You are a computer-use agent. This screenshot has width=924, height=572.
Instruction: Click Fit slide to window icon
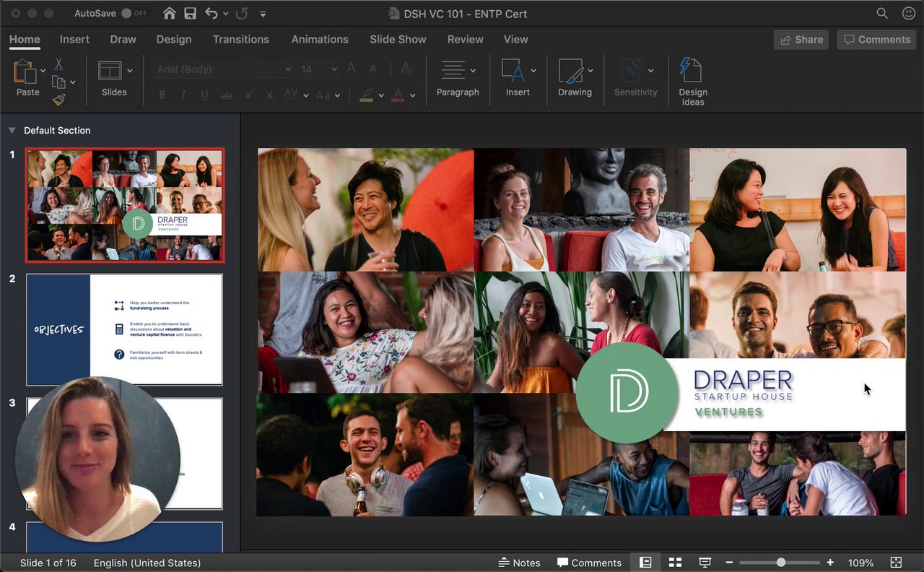[x=896, y=563]
